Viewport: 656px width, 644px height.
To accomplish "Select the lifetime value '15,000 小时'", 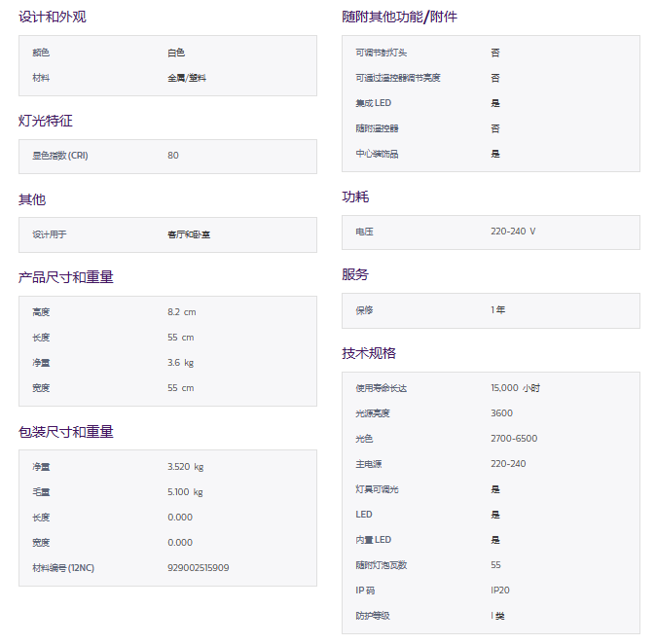I will point(516,388).
